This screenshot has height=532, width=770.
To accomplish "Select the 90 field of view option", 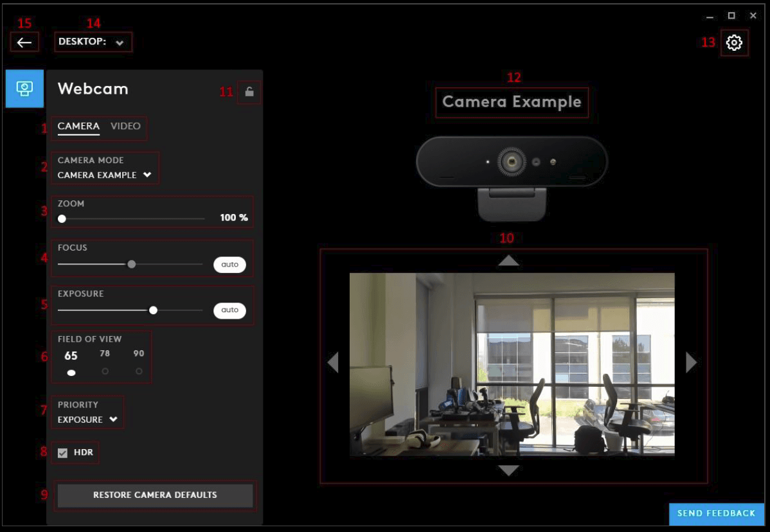I will click(139, 371).
